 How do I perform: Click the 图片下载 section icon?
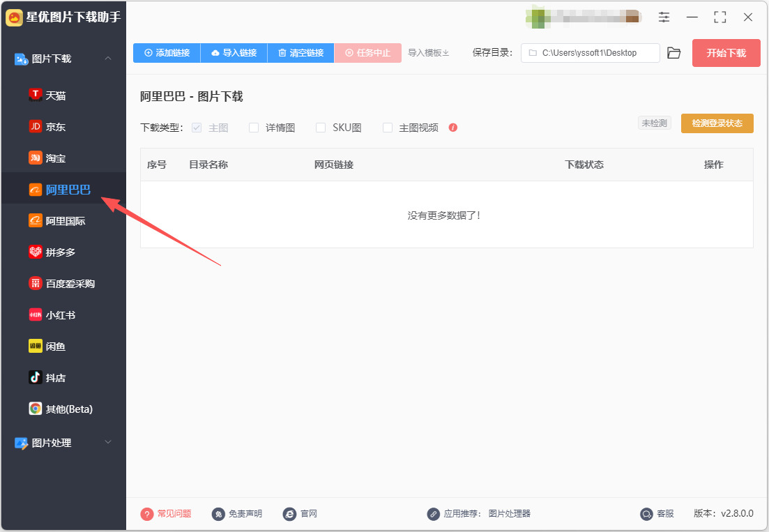[x=21, y=59]
